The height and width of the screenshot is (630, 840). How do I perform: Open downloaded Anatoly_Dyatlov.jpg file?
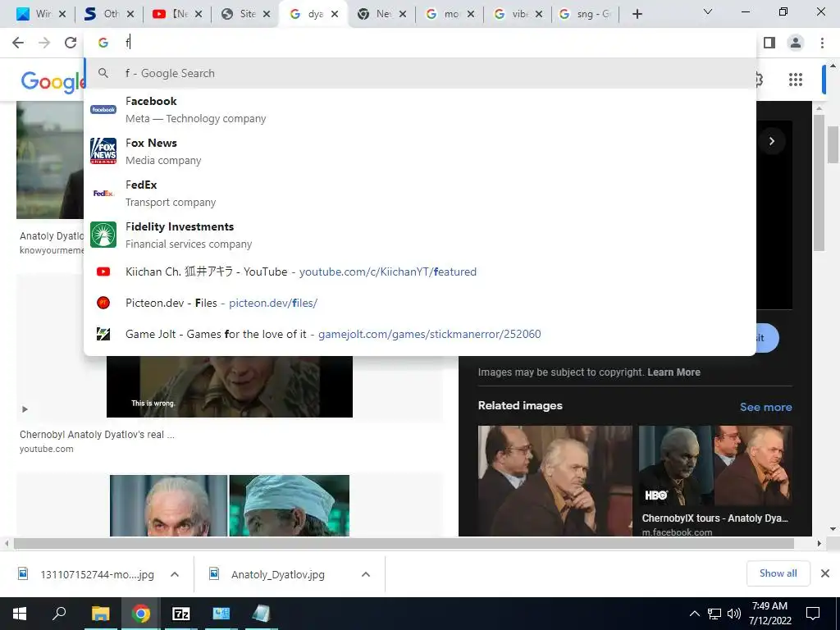click(278, 574)
